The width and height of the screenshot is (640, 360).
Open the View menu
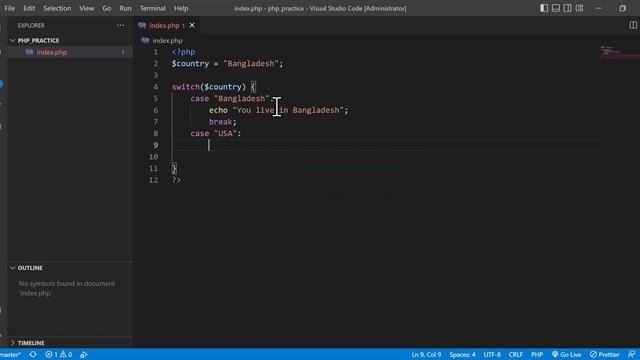click(x=87, y=8)
